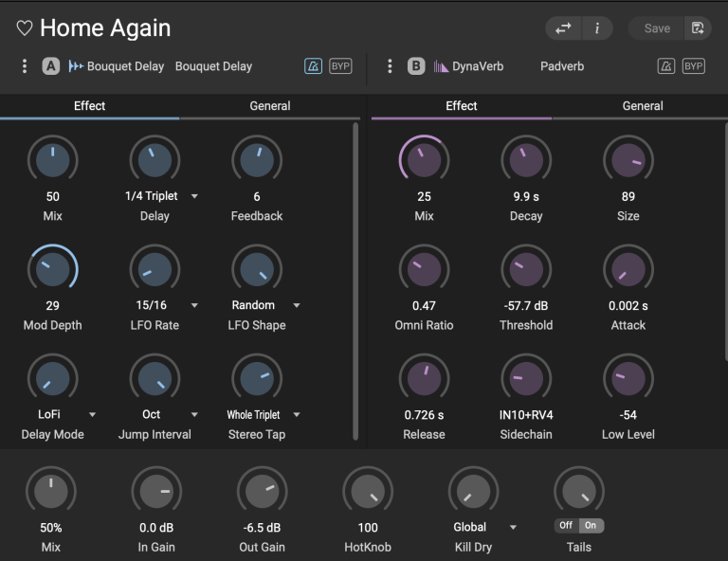Image resolution: width=728 pixels, height=561 pixels.
Task: Click the Stereo Tap knob
Action: [x=257, y=378]
